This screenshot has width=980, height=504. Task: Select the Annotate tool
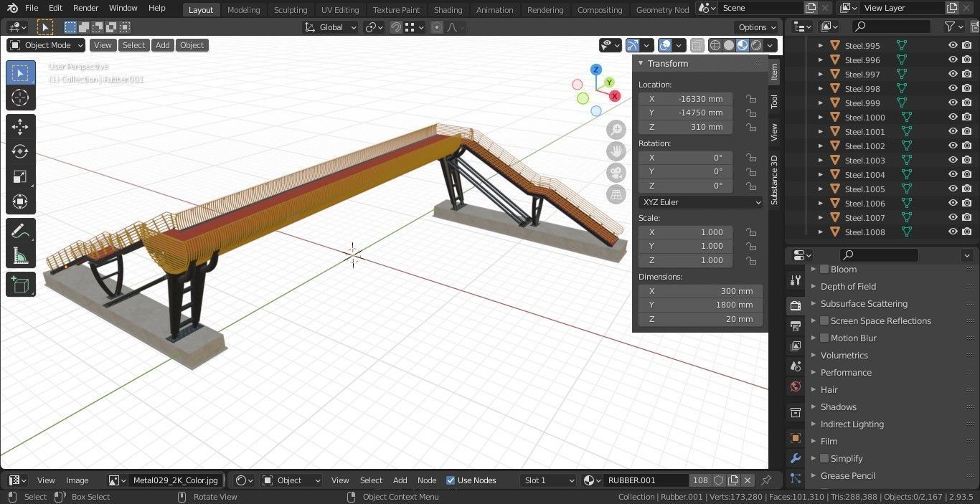20,231
